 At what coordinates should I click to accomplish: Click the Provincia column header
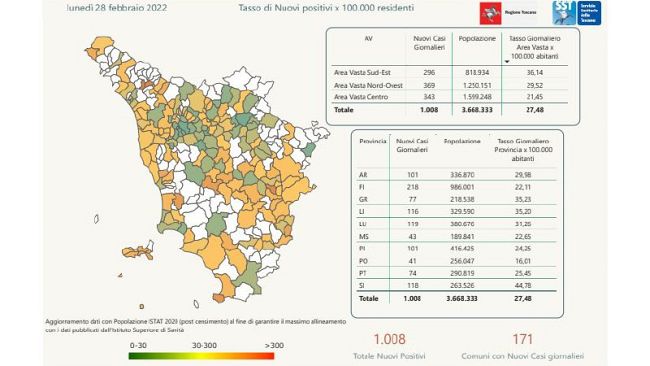373,141
